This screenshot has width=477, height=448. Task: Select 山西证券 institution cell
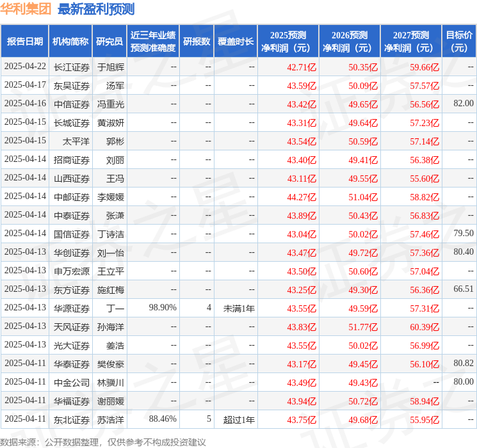point(72,179)
